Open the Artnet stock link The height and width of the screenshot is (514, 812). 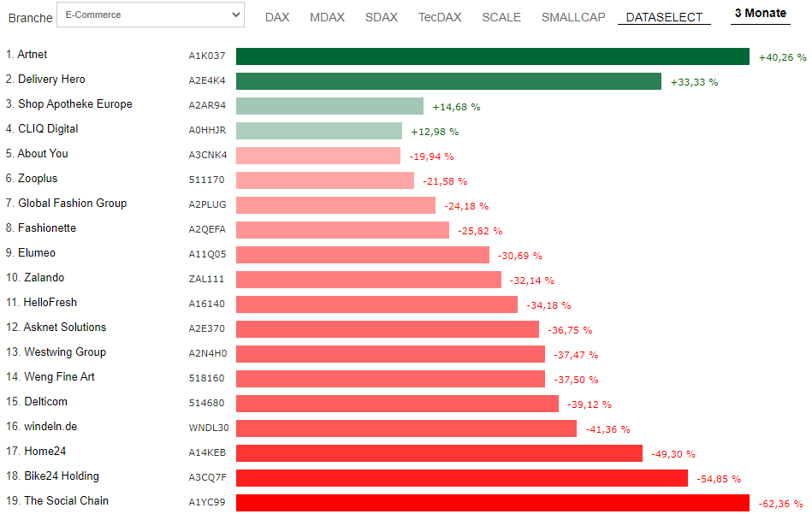(33, 55)
